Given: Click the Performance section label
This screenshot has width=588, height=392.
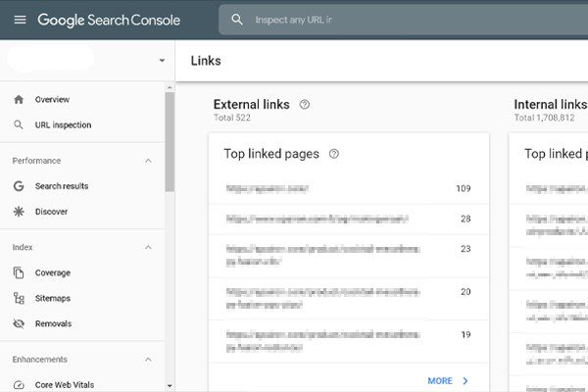Looking at the screenshot, I should pyautogui.click(x=36, y=161).
